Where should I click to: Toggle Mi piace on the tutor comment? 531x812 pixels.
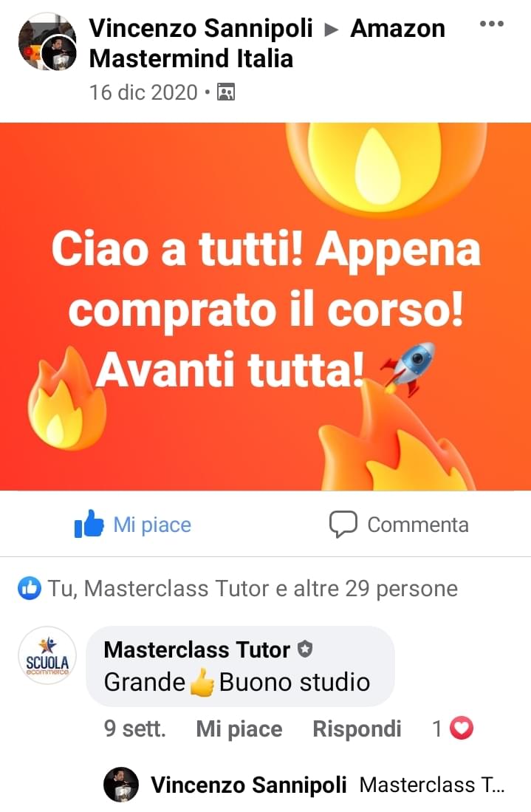point(239,729)
